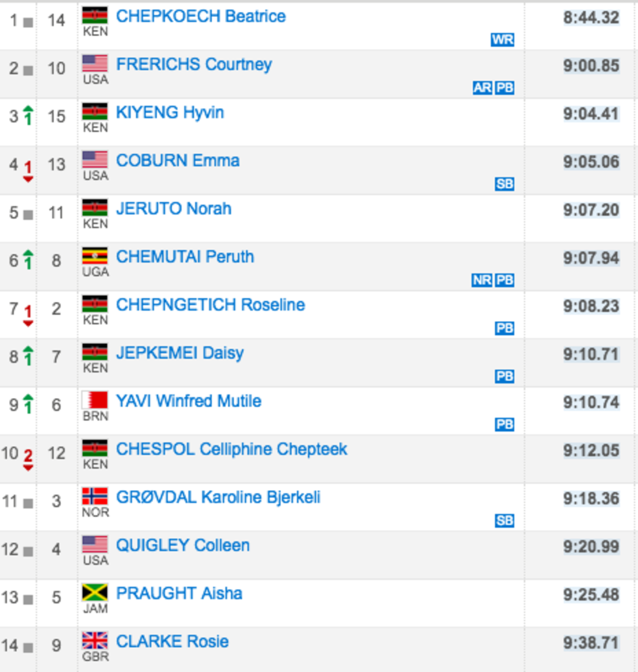Open COBURN Emma athlete link
The image size is (638, 672).
pyautogui.click(x=178, y=161)
